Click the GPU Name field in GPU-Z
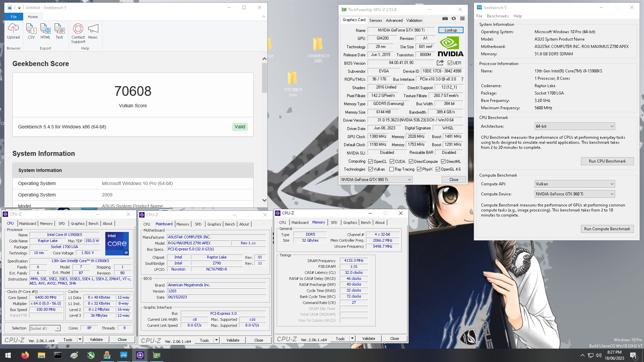 point(401,30)
